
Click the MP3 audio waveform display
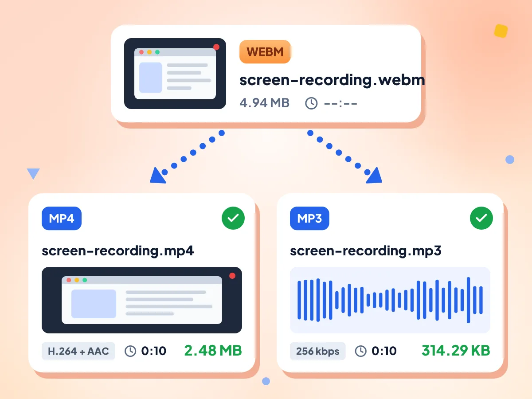pyautogui.click(x=390, y=300)
